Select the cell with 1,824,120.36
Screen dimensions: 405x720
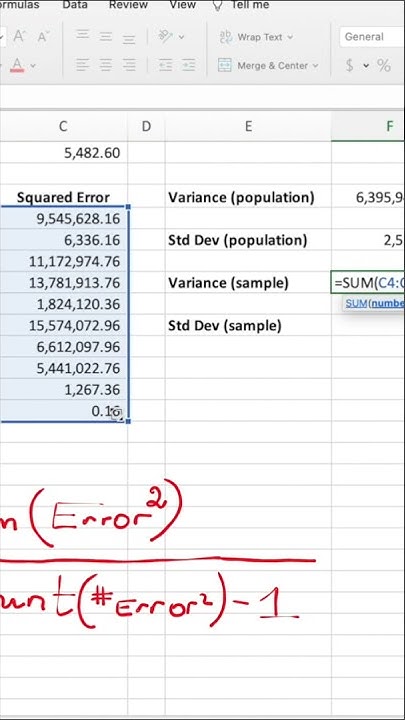pos(63,304)
